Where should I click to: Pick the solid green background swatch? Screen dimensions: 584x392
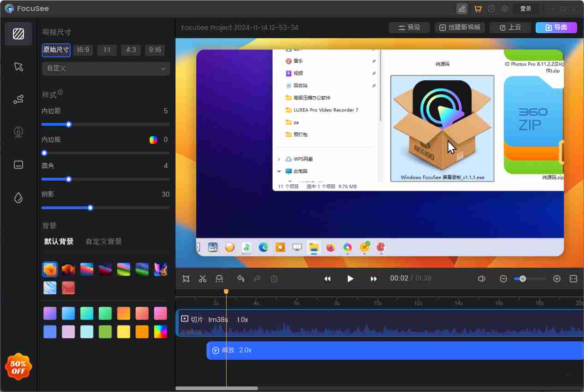tap(105, 332)
